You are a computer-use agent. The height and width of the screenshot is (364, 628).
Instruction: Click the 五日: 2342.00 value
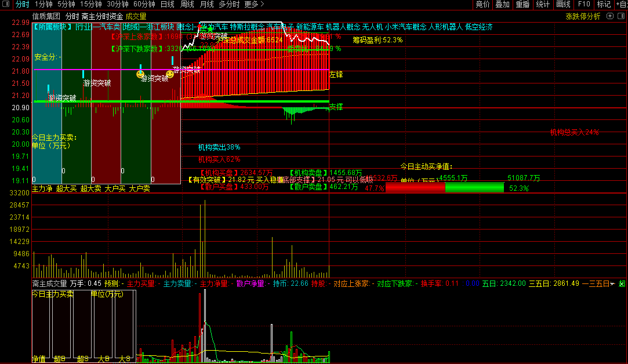504,283
